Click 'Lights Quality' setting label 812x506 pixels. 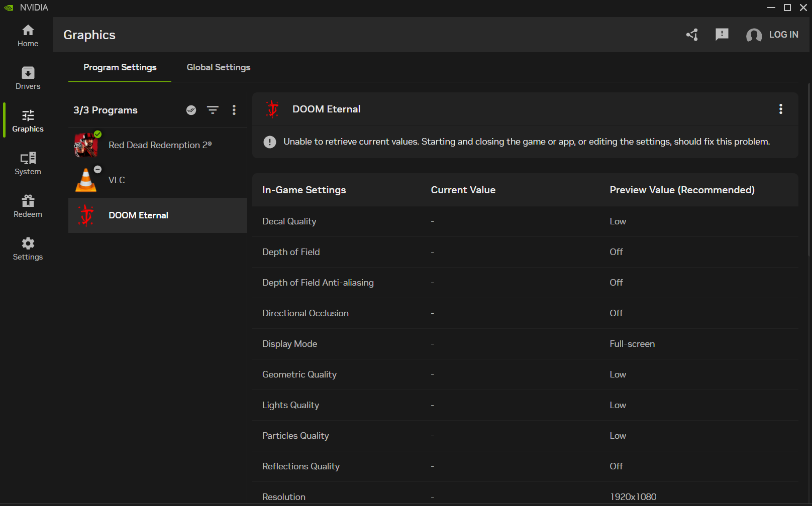290,405
